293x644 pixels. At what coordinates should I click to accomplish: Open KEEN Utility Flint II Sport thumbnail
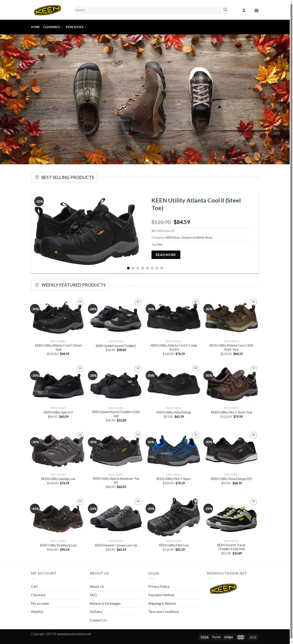(174, 450)
